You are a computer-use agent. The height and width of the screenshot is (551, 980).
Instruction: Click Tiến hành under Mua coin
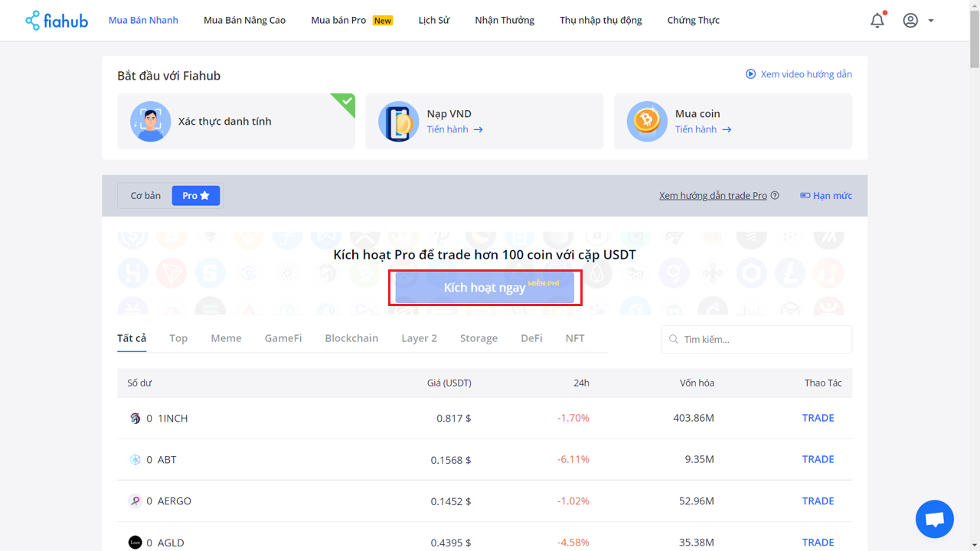[x=704, y=129]
